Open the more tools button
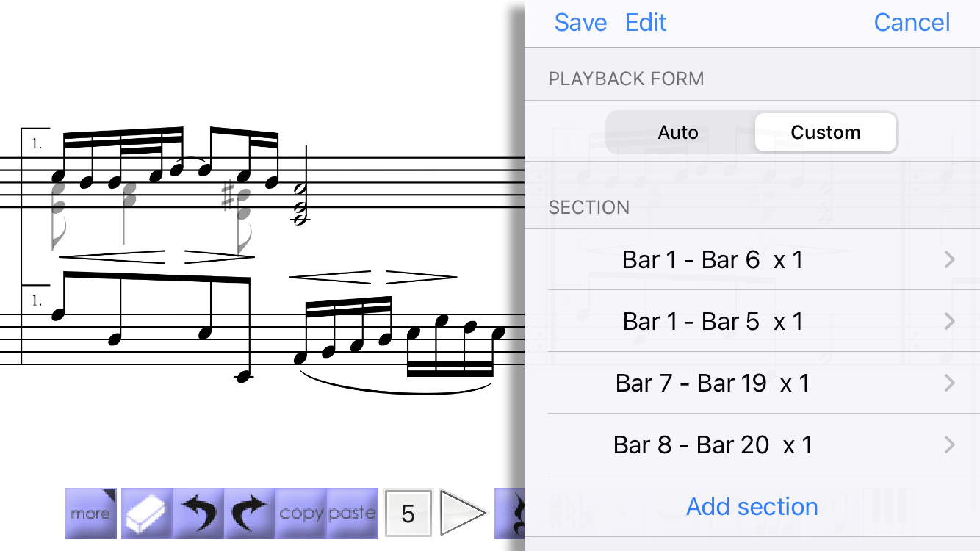The width and height of the screenshot is (980, 551). [x=91, y=514]
